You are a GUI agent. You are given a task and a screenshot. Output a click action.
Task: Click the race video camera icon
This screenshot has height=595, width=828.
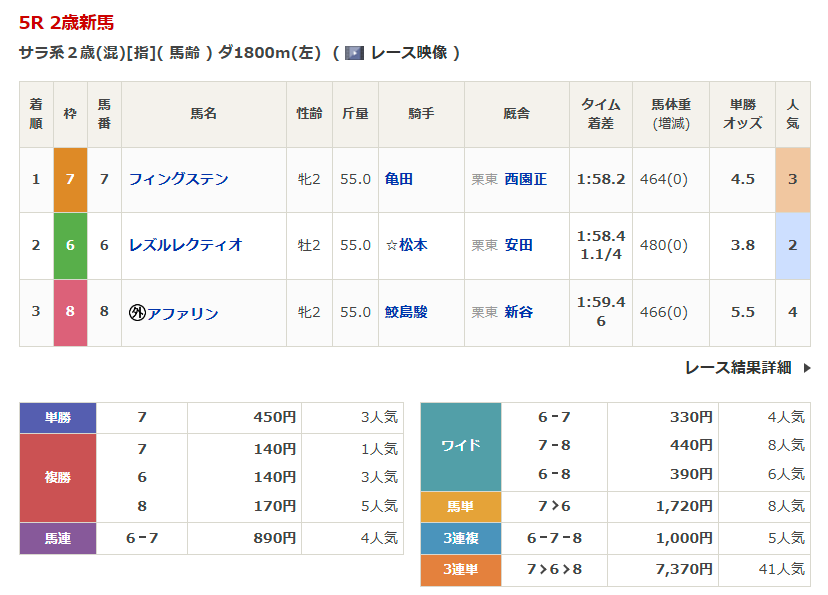tap(354, 53)
